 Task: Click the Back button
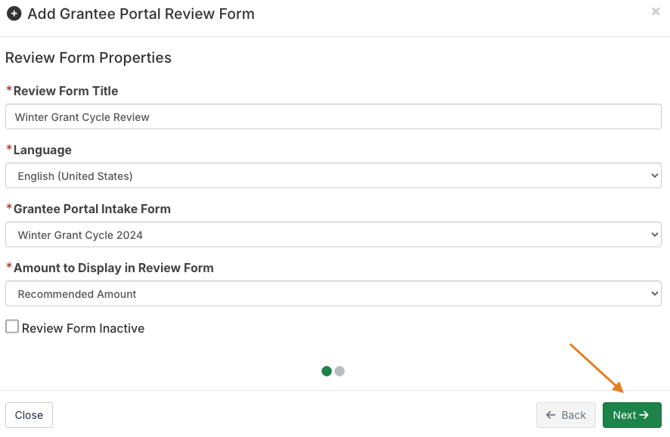[x=566, y=415]
